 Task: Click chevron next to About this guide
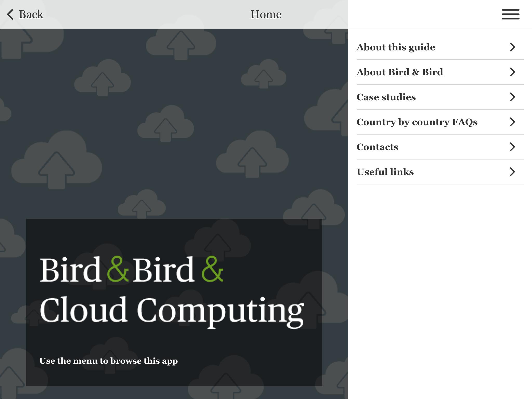click(x=512, y=47)
